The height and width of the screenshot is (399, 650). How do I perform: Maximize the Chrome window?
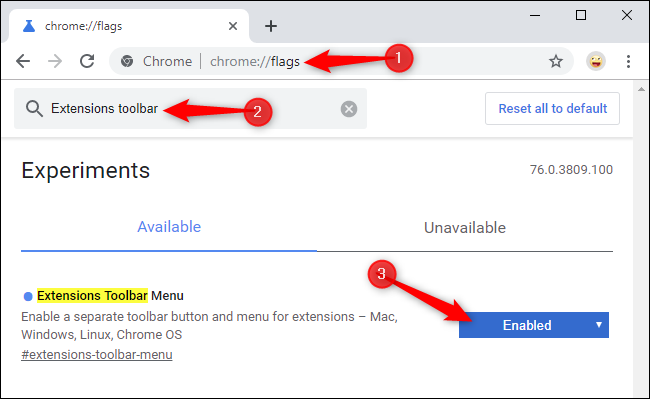click(581, 15)
